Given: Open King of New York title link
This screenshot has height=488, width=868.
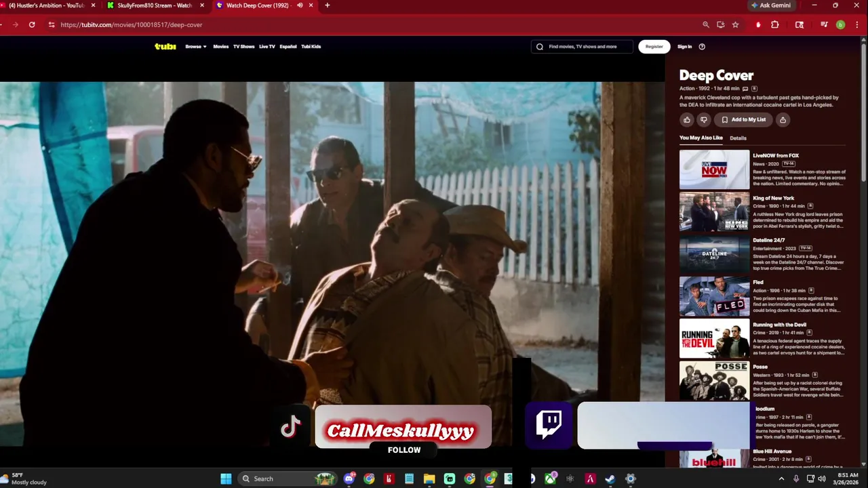Looking at the screenshot, I should 773,198.
